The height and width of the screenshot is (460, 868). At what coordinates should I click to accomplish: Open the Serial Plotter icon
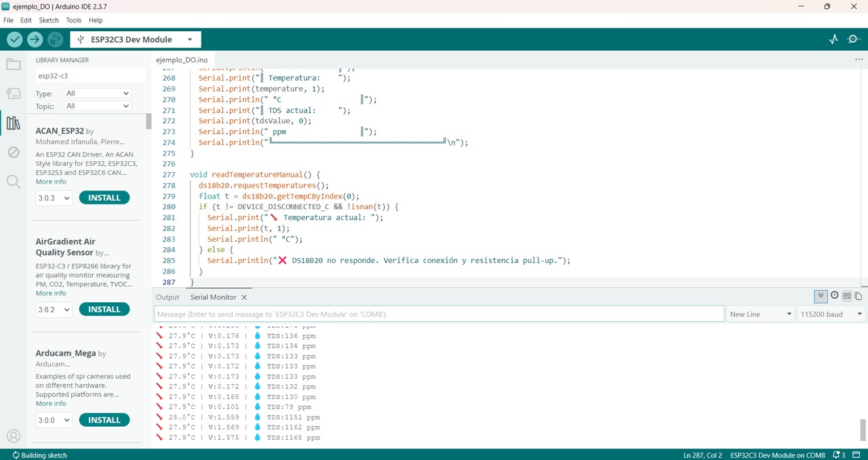coord(833,39)
